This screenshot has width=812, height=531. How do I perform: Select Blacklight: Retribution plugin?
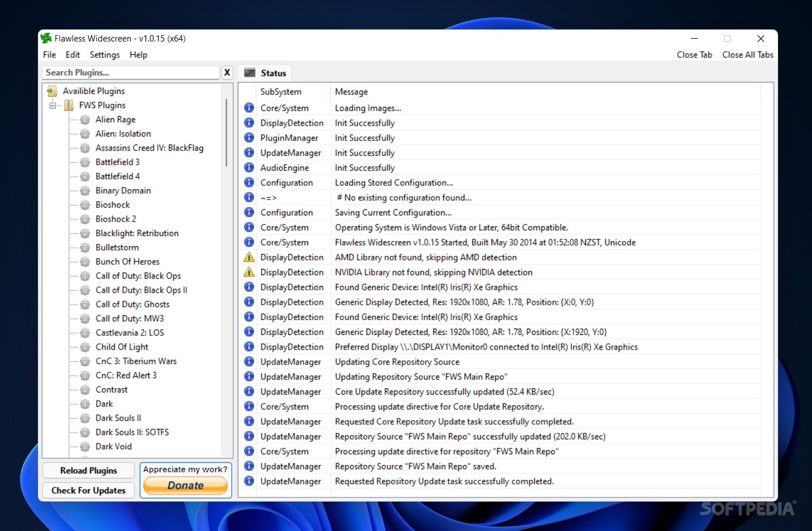point(137,233)
